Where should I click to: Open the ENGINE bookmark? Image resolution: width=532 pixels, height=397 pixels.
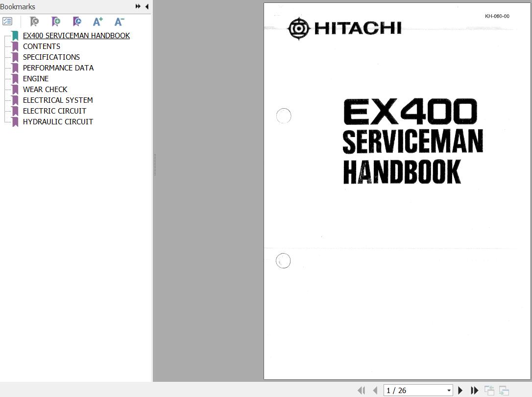[x=36, y=79]
